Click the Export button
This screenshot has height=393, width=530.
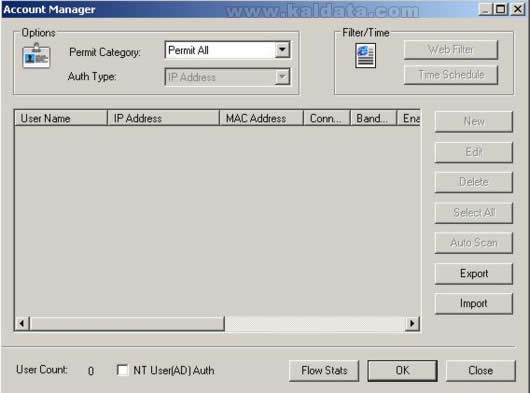474,273
